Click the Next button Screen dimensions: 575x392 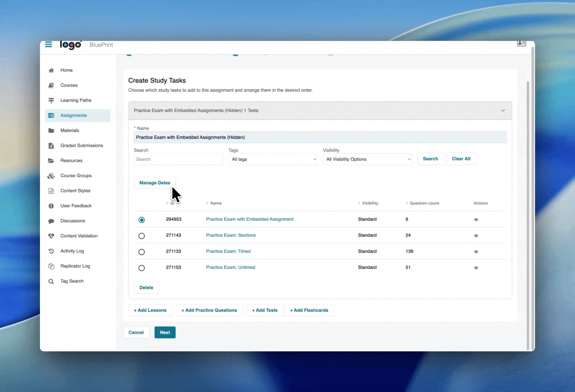click(165, 332)
